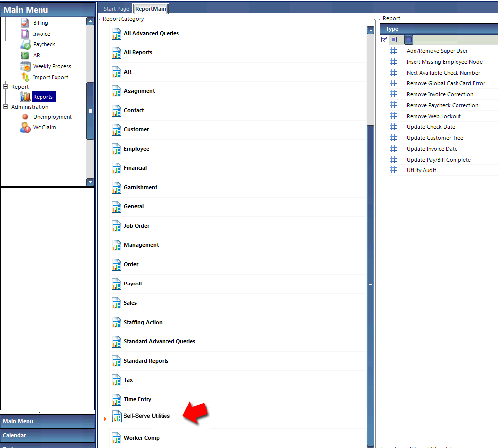The width and height of the screenshot is (498, 448).
Task: Click the Payroll category report icon
Action: [x=116, y=284]
